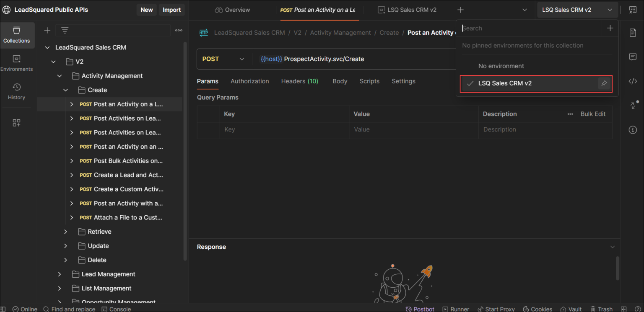
Task: Open the configure workspace sidebar grid icon
Action: coord(16,123)
